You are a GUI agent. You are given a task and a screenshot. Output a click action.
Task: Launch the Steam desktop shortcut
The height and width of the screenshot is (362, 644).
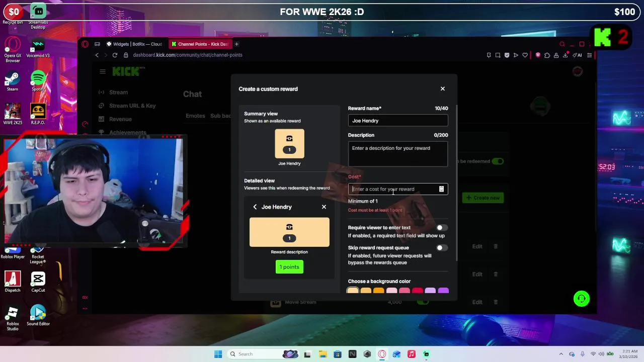pos(13,81)
